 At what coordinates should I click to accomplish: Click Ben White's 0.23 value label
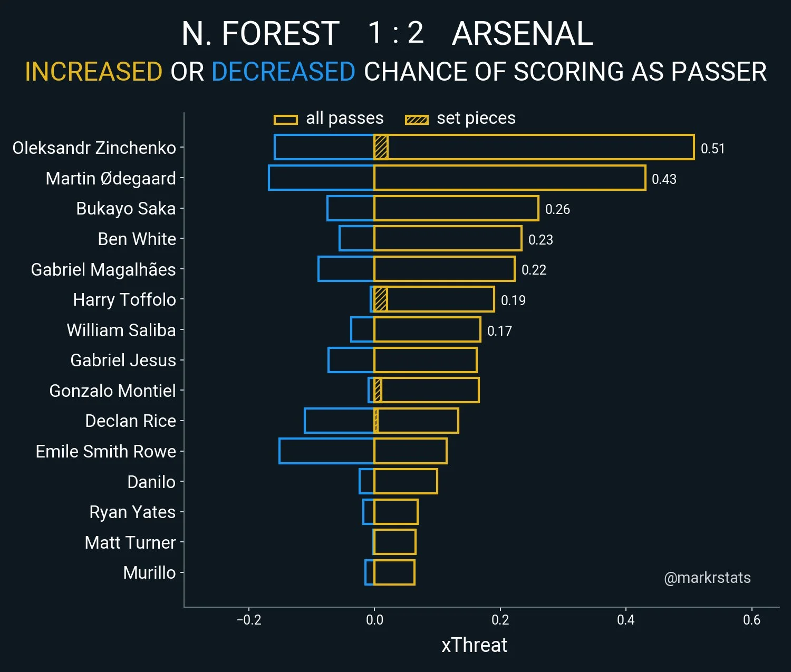pyautogui.click(x=541, y=240)
